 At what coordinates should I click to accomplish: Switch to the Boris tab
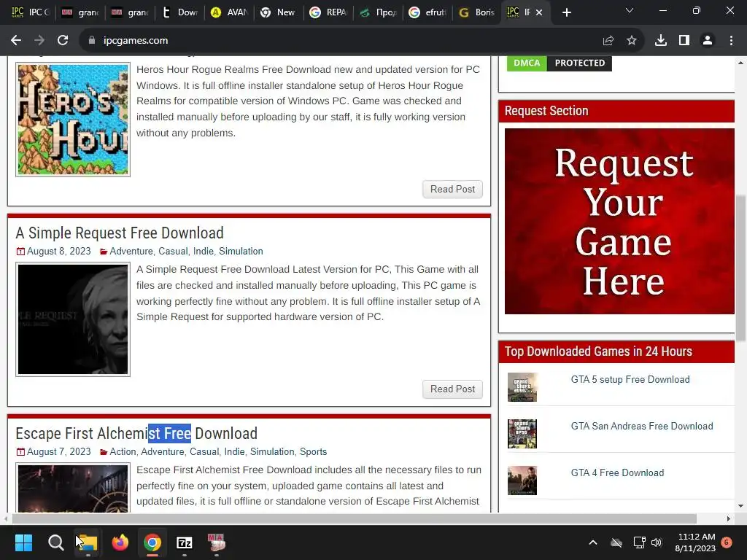click(x=477, y=12)
